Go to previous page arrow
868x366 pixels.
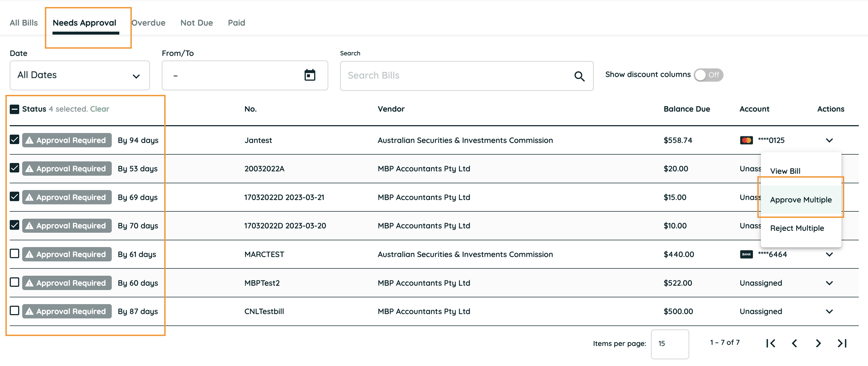795,343
